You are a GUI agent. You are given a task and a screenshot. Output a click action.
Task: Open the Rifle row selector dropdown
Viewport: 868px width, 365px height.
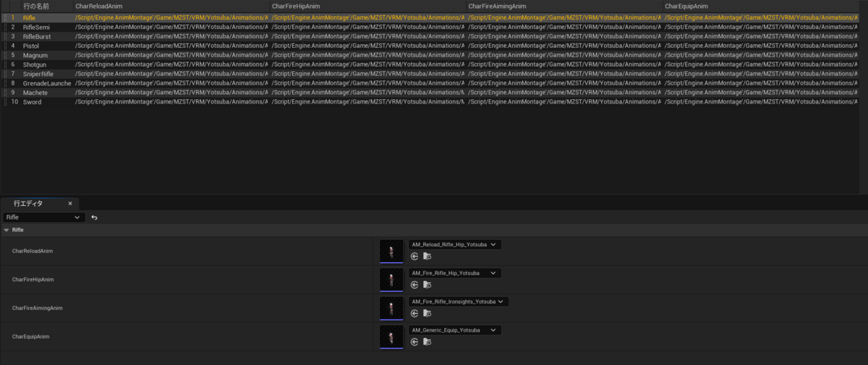coord(43,217)
